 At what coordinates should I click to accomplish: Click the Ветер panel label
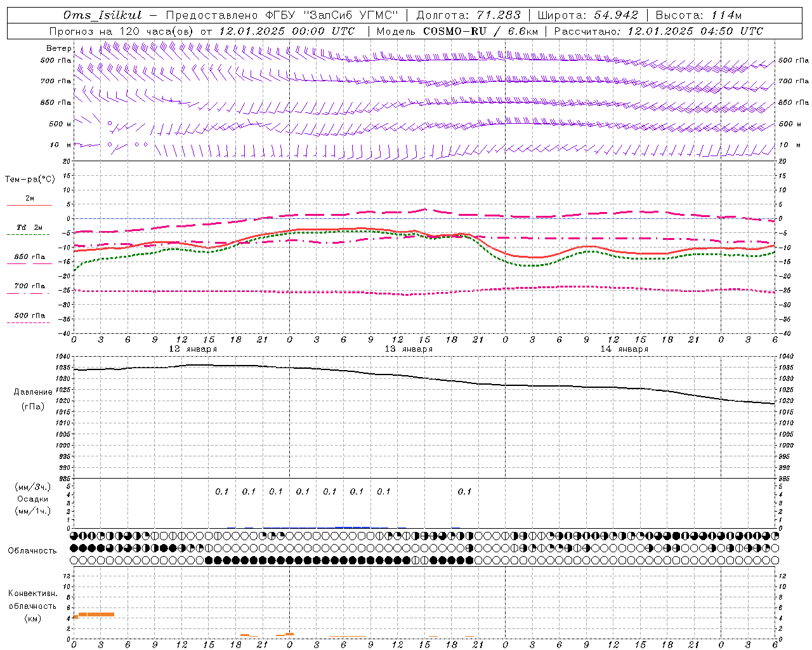tap(59, 48)
